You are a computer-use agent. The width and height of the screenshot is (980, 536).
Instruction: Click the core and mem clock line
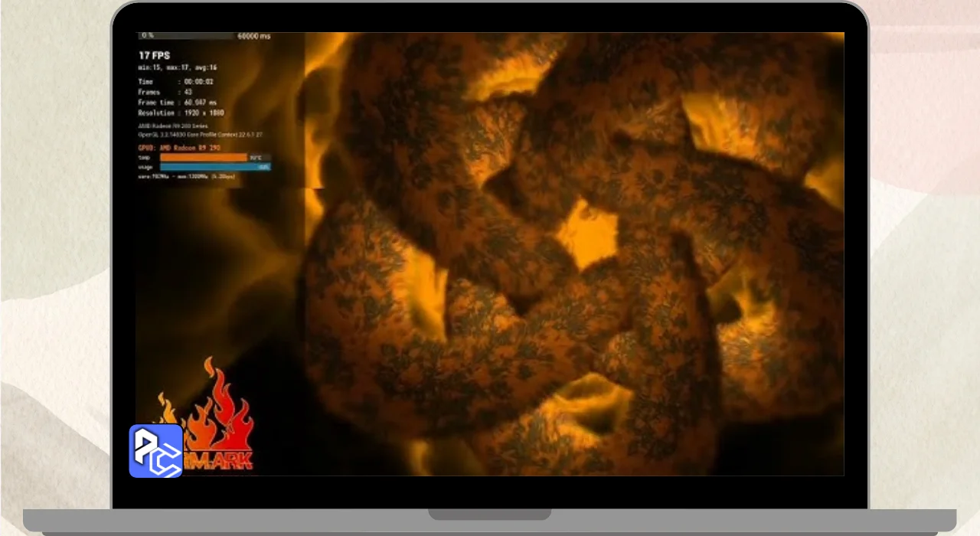187,176
